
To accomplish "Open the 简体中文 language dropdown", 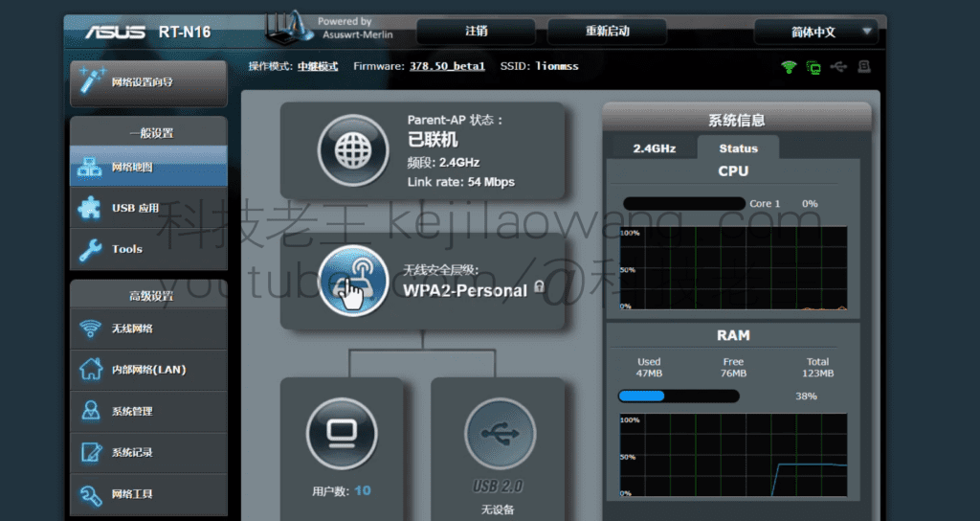I will pyautogui.click(x=815, y=32).
